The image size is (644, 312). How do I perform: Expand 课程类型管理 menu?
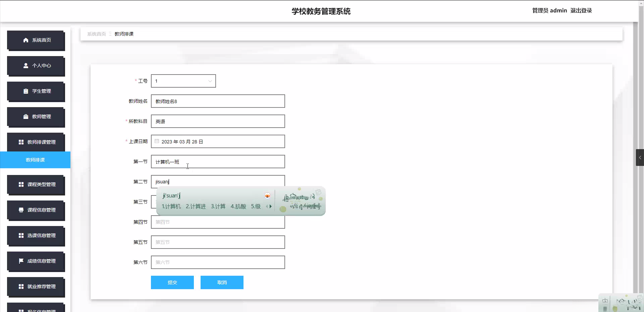(x=36, y=185)
